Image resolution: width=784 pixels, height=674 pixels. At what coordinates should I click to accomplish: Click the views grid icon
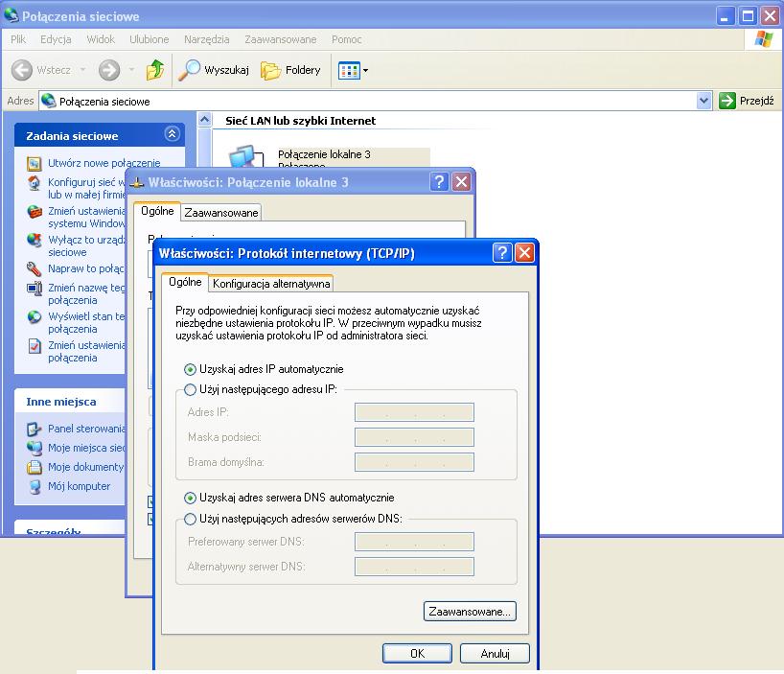[x=349, y=71]
